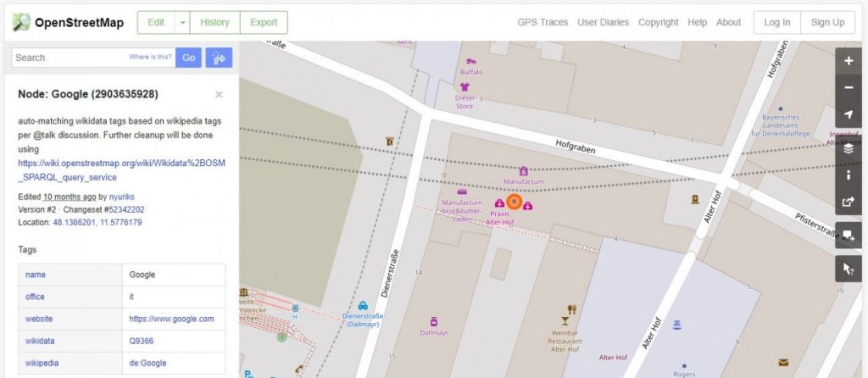Viewport: 868px width, 378px height.
Task: Open the Q9366 wikidata link
Action: tap(142, 341)
